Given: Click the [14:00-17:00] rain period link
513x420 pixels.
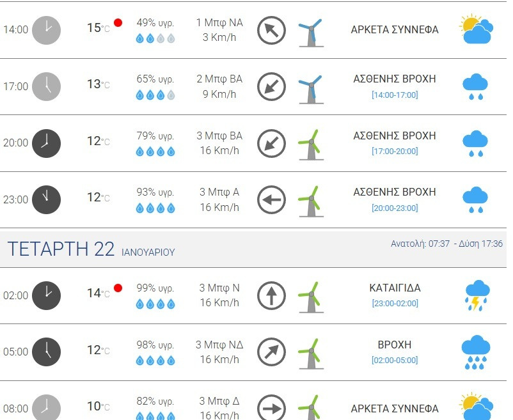Looking at the screenshot, I should (x=395, y=95).
